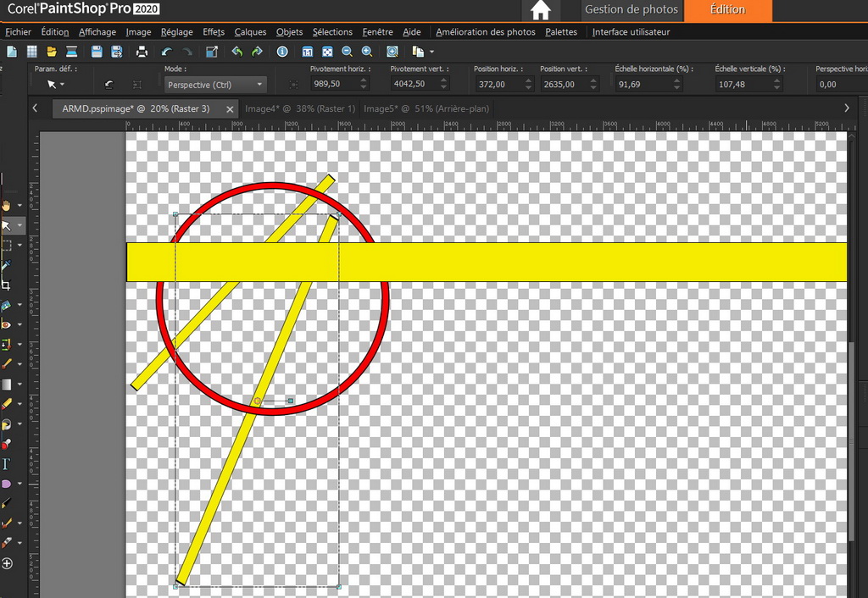Show image information with the info icon
The width and height of the screenshot is (868, 598).
282,52
